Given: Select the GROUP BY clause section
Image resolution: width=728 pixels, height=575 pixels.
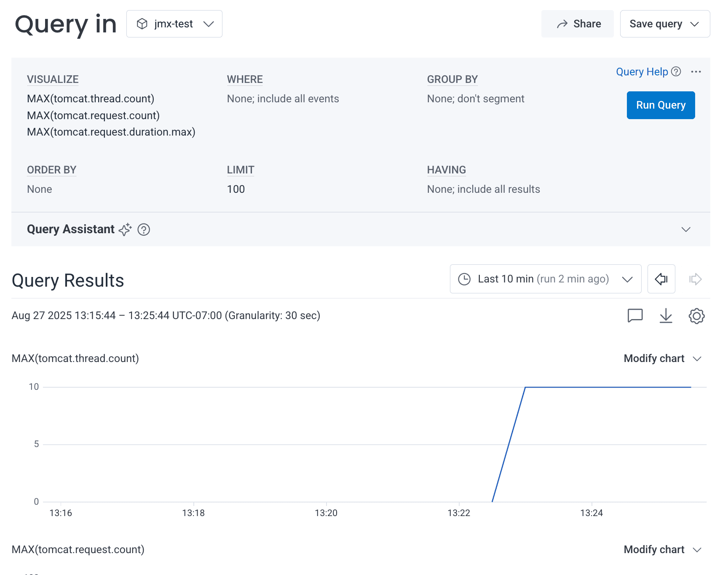Looking at the screenshot, I should (452, 79).
